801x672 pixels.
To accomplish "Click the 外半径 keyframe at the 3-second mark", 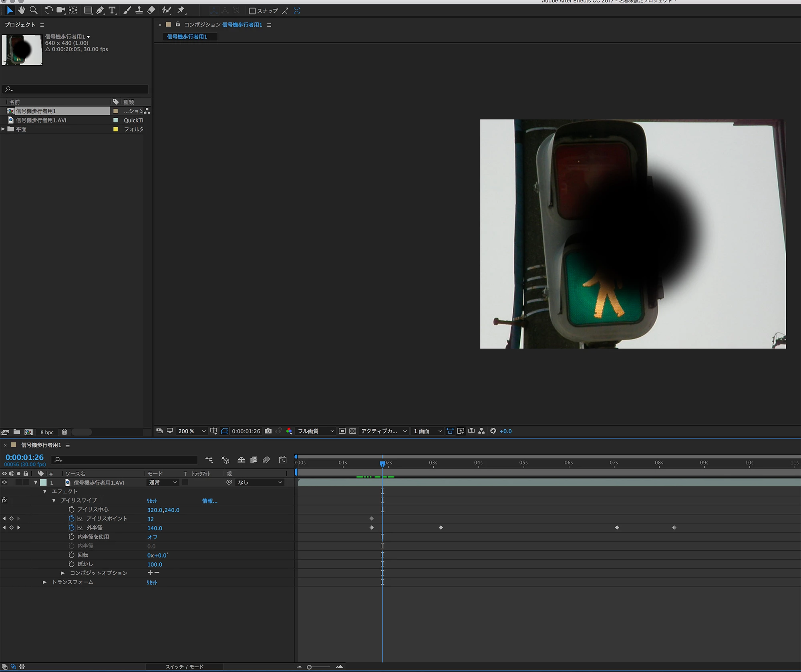I will pyautogui.click(x=441, y=527).
